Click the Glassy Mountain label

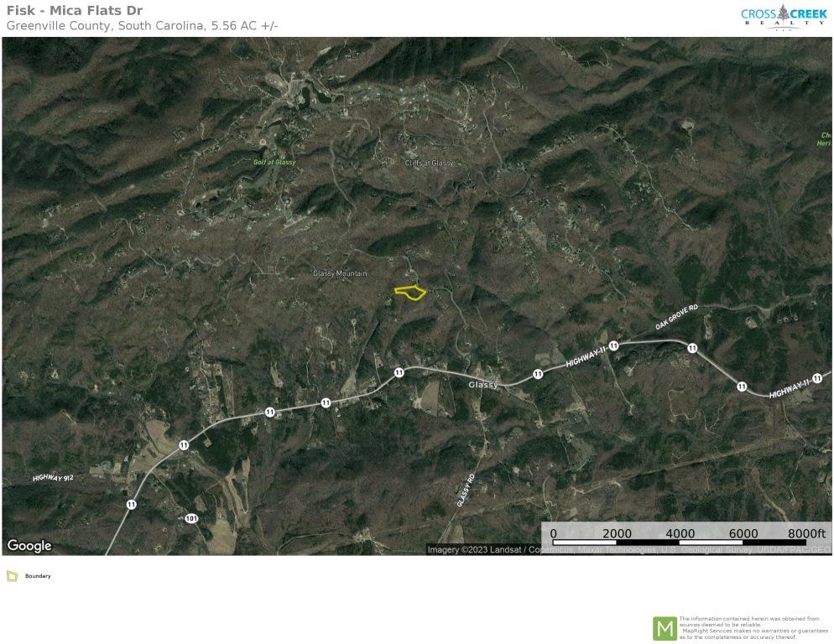tap(340, 273)
